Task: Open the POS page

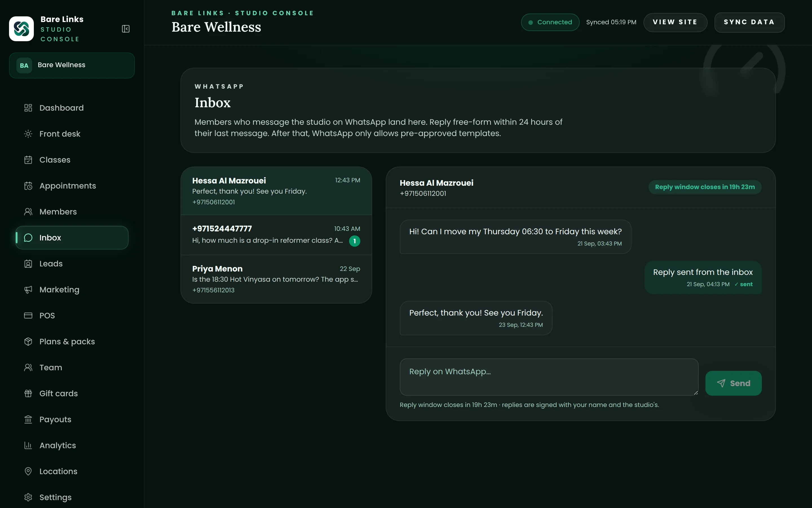Action: 72,316
